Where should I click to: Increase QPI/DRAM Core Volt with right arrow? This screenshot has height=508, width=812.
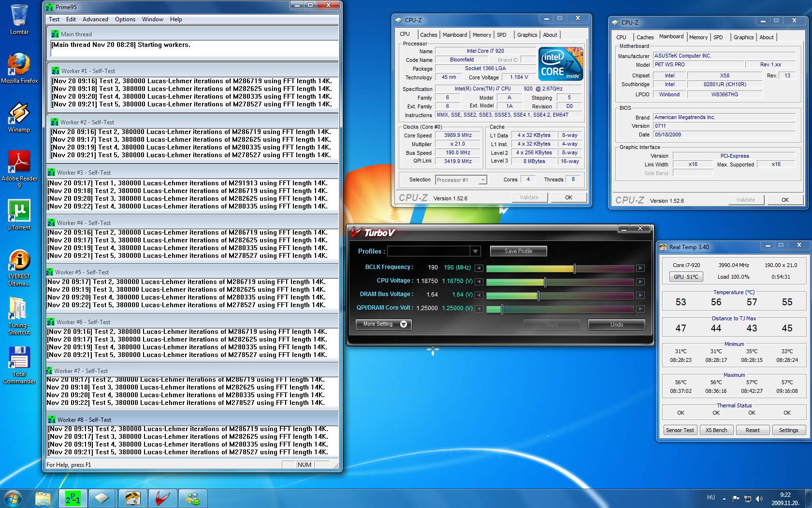[640, 309]
